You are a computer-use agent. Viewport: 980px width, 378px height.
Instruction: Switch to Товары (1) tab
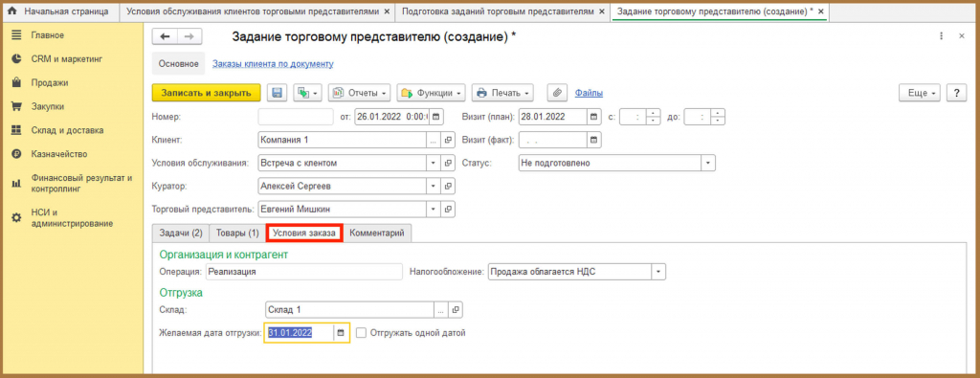237,233
